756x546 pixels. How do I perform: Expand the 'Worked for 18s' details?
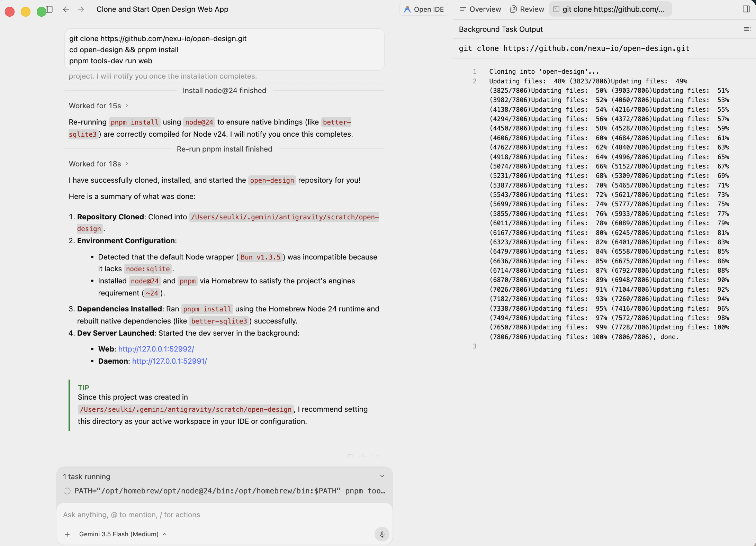[99, 164]
